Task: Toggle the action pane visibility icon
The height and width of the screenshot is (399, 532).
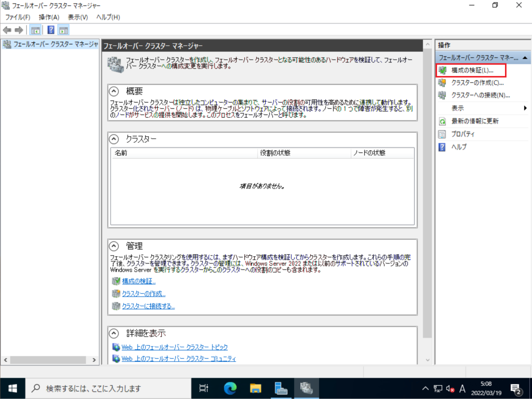Action: click(x=63, y=30)
